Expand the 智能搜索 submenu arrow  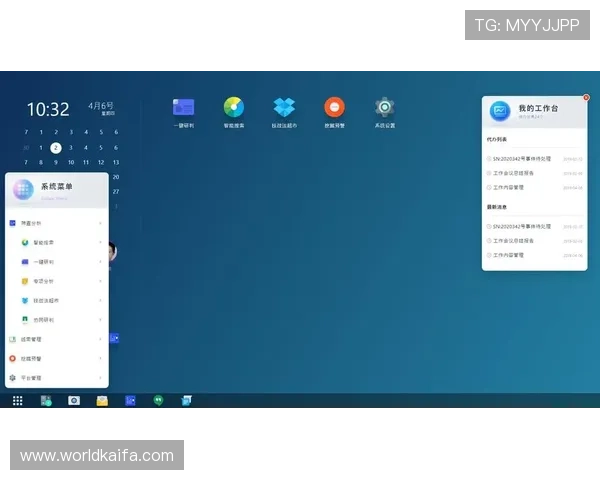coord(101,242)
